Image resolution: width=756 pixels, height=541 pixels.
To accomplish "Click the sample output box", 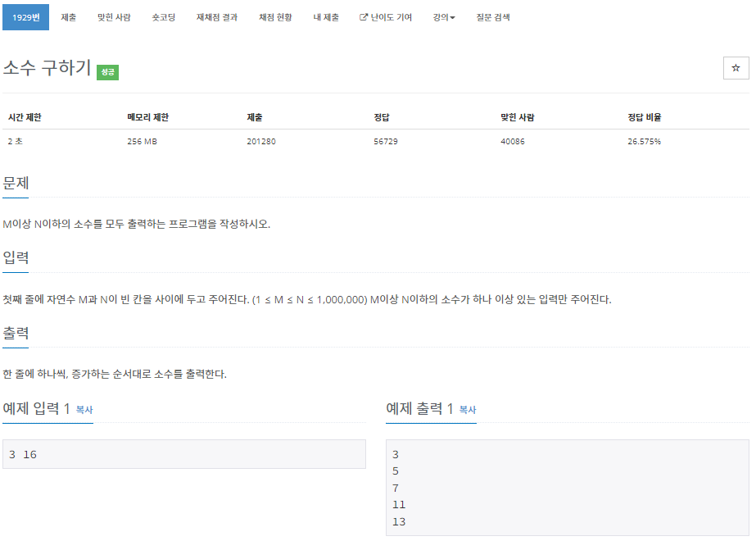I will click(x=568, y=488).
